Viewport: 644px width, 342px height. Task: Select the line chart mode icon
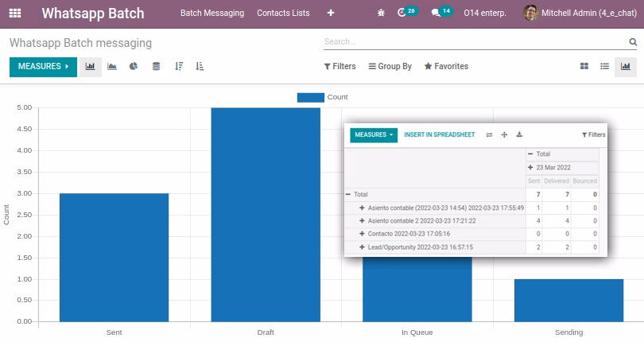click(112, 67)
